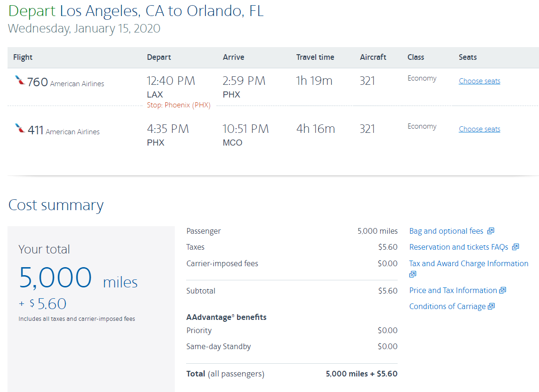
Task: Click the Cost summary heading
Action: coord(56,205)
